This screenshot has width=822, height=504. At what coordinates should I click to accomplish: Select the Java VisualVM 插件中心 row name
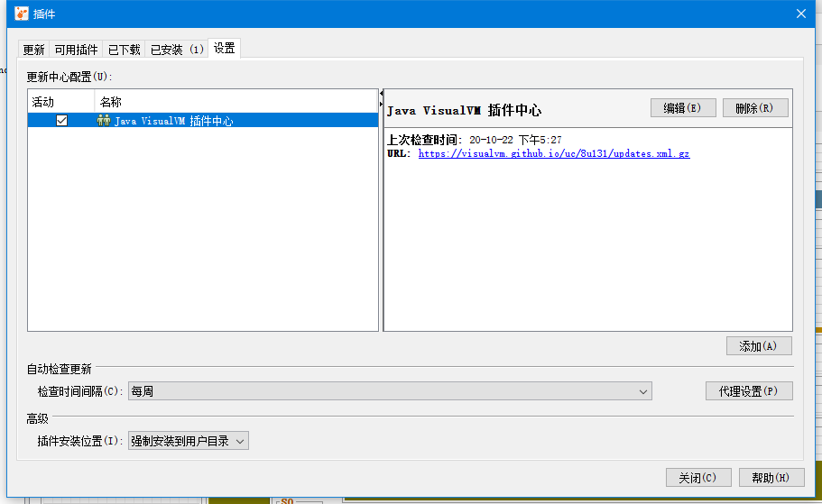pyautogui.click(x=173, y=121)
